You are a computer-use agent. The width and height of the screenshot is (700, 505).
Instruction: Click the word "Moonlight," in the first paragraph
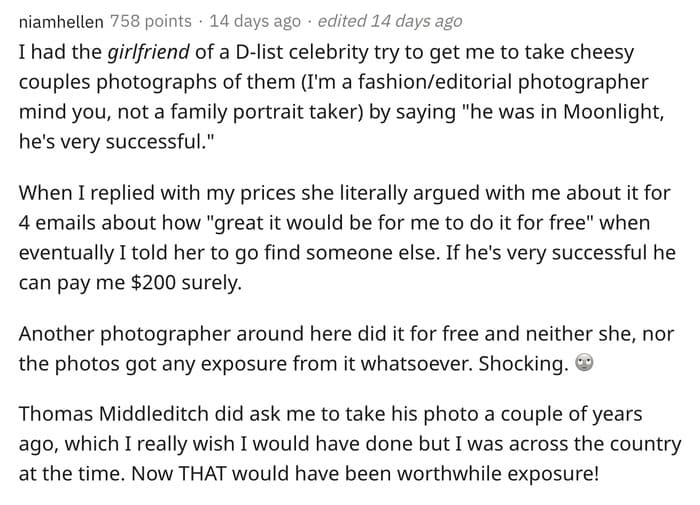(613, 112)
